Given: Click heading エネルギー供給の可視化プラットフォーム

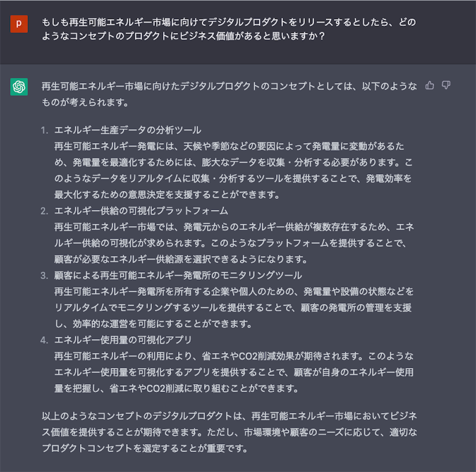Looking at the screenshot, I should [x=141, y=211].
